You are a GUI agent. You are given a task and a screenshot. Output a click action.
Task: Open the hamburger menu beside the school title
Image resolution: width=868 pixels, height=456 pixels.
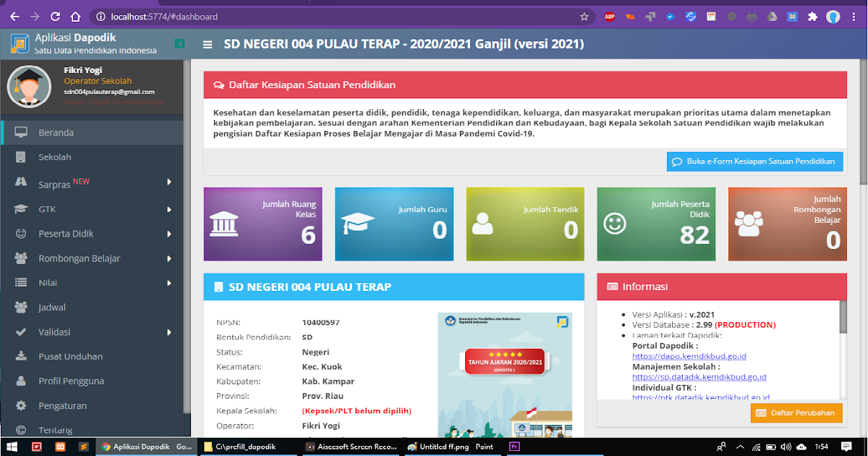tap(208, 44)
